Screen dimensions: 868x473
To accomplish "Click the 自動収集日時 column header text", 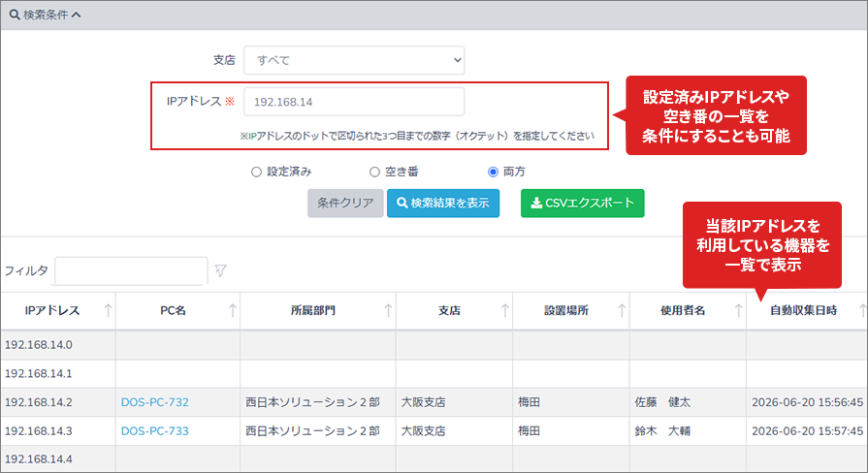I will click(803, 310).
